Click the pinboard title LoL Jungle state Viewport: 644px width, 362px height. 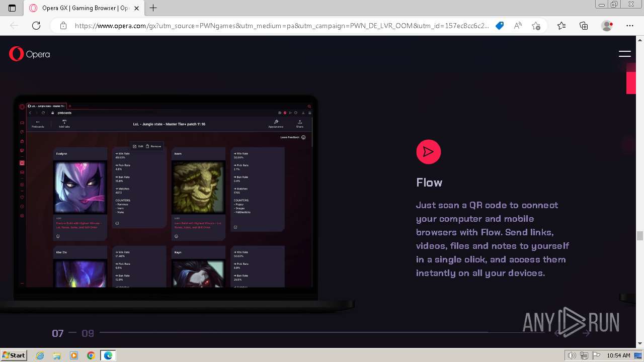[169, 124]
